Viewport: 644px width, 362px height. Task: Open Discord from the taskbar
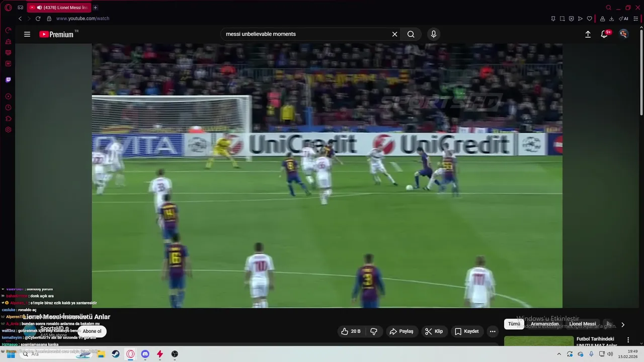[x=145, y=354]
